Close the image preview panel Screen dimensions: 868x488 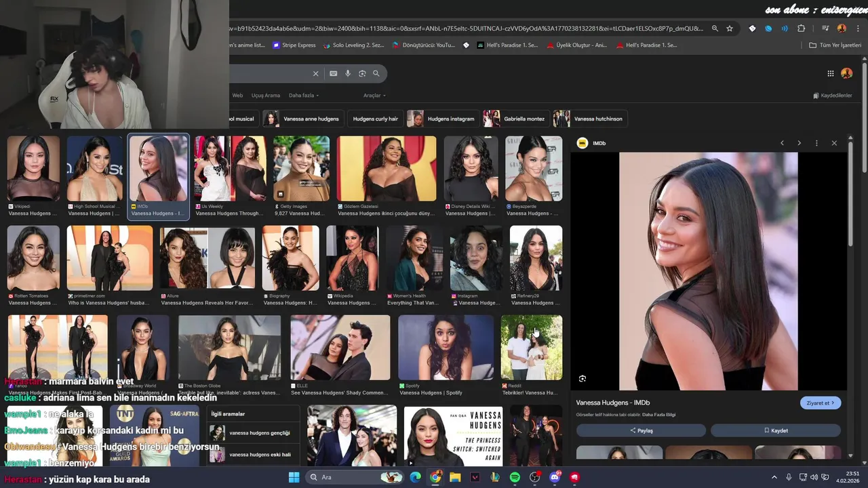click(834, 143)
